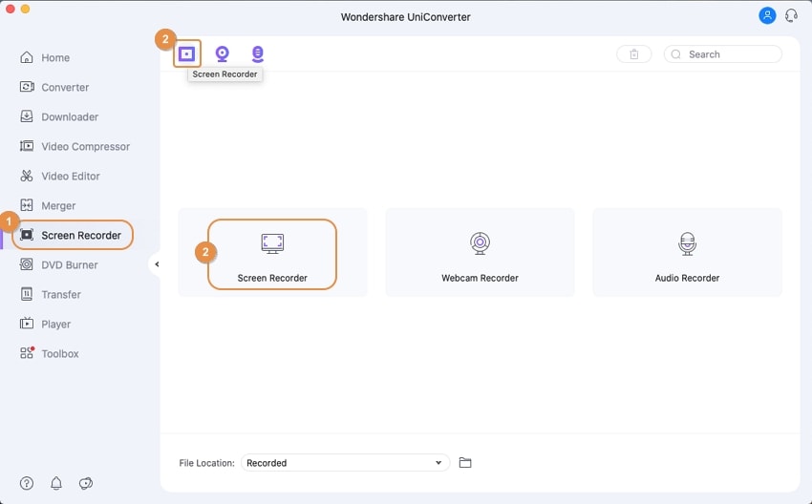Click the trash delete button
The height and width of the screenshot is (504, 812).
point(634,54)
